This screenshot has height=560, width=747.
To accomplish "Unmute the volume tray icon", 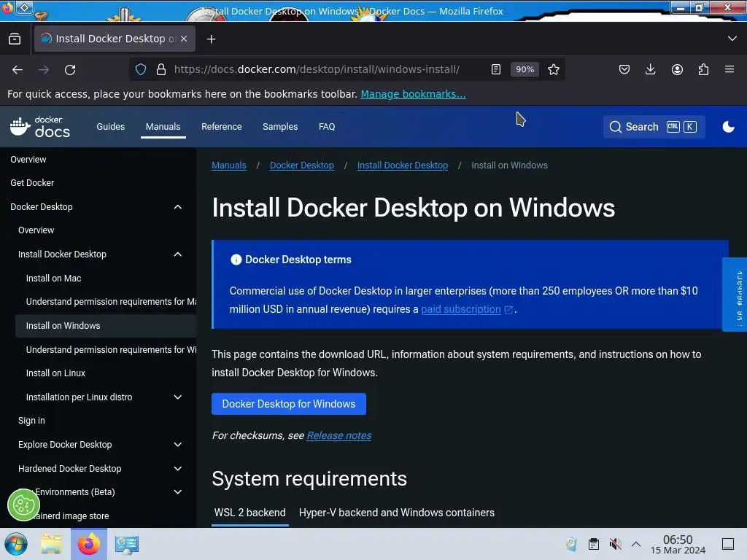I will (615, 544).
